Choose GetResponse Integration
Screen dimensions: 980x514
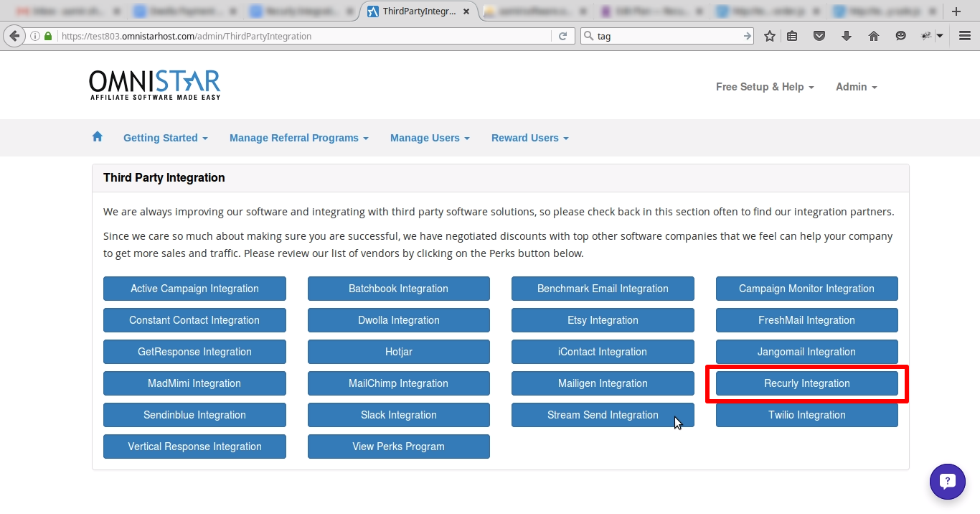click(x=194, y=352)
